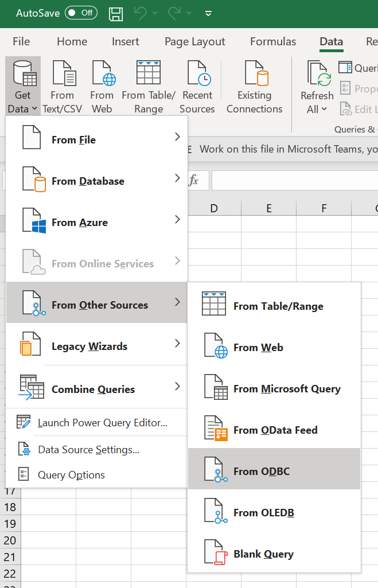Open the File tab
The image size is (378, 588).
tap(21, 41)
